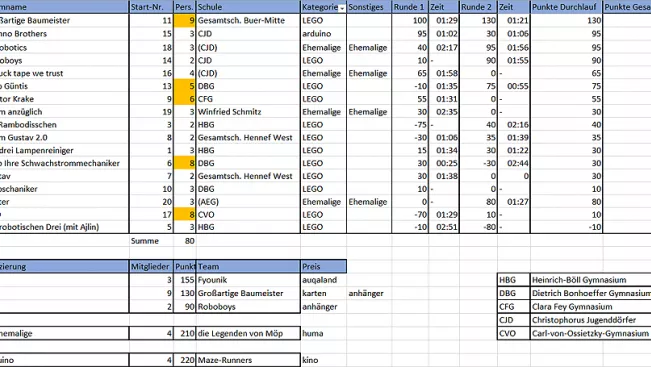Select the karten prize cell

point(323,293)
